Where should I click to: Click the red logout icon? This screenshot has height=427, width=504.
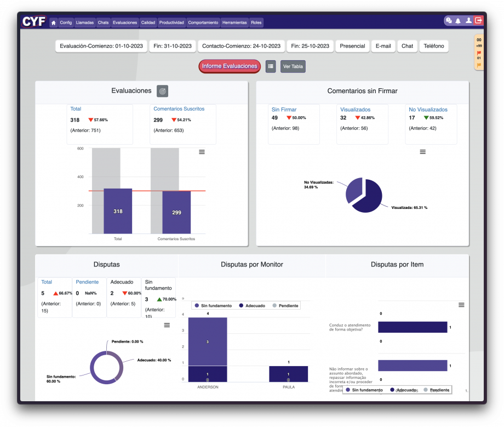(478, 21)
